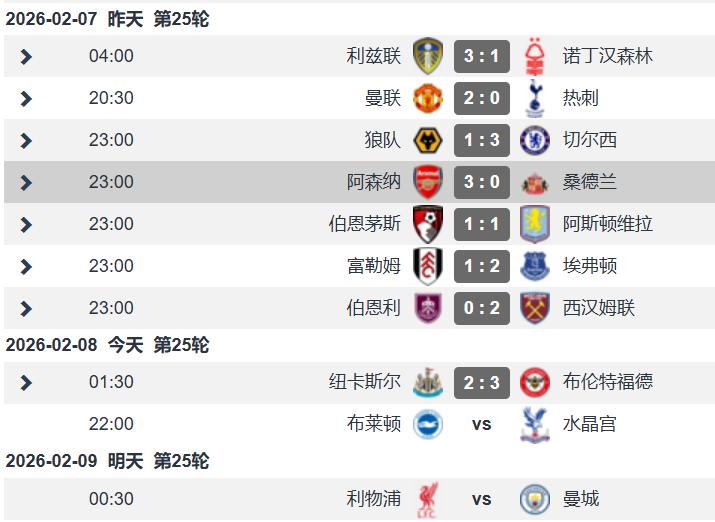Expand the 曼联 vs 热刺 match details

click(26, 99)
